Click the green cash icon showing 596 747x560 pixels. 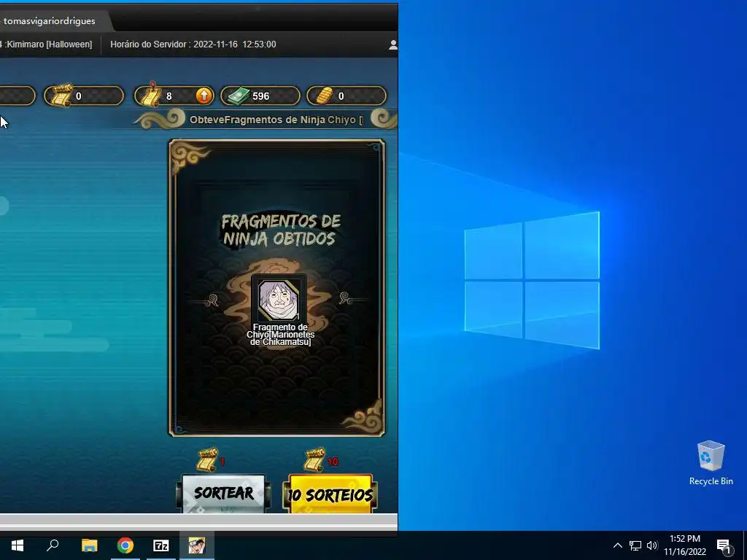click(x=239, y=96)
